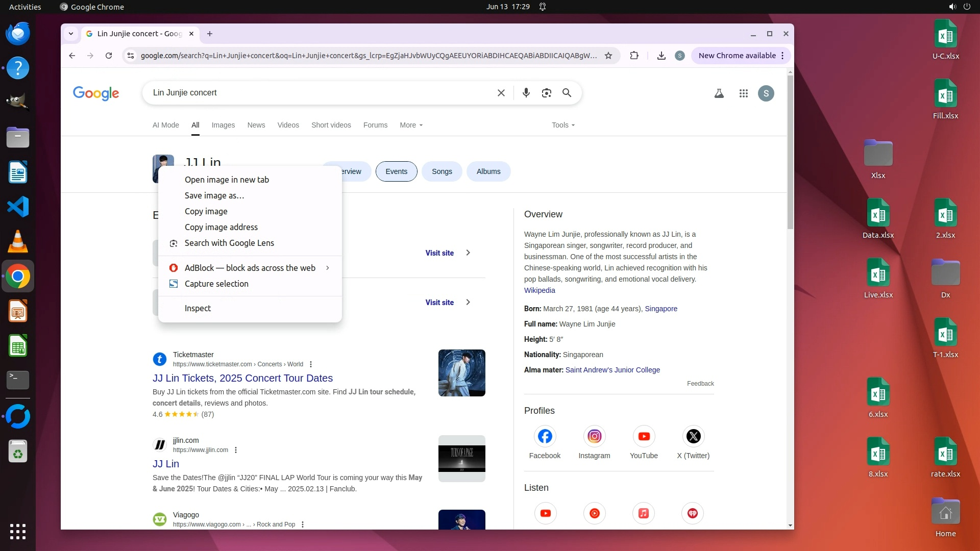This screenshot has height=551, width=980.
Task: Open Google Lens search by image icon
Action: pyautogui.click(x=546, y=93)
